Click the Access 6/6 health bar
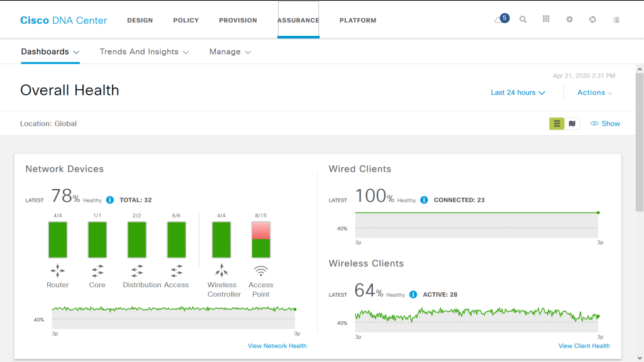Image resolution: width=644 pixels, height=362 pixels. (177, 239)
